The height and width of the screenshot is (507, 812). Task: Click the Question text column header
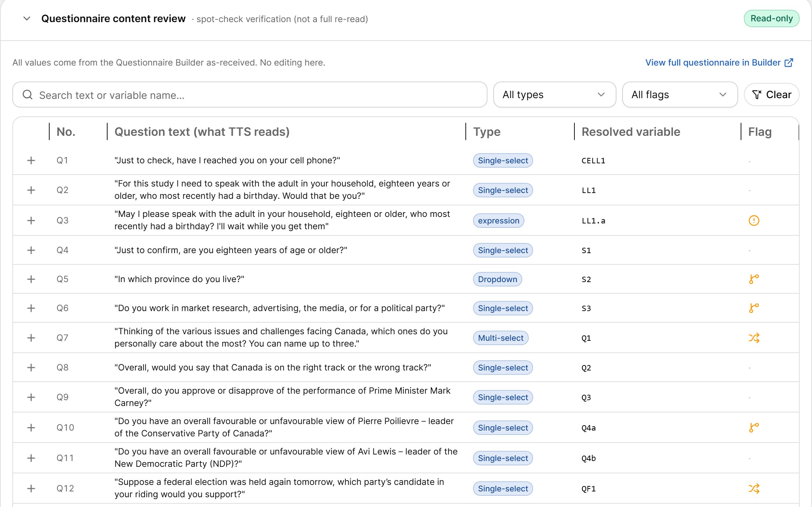(x=202, y=132)
